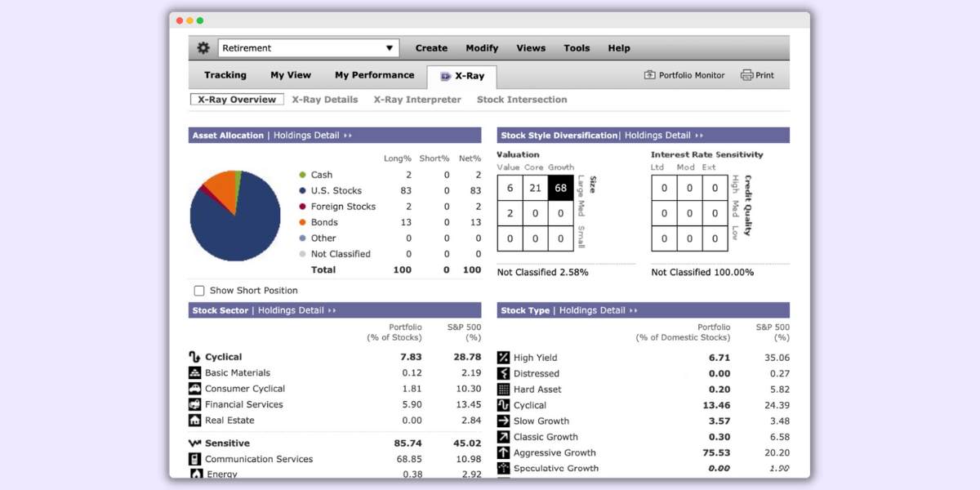Click the Portfolio Monitor icon

(650, 75)
